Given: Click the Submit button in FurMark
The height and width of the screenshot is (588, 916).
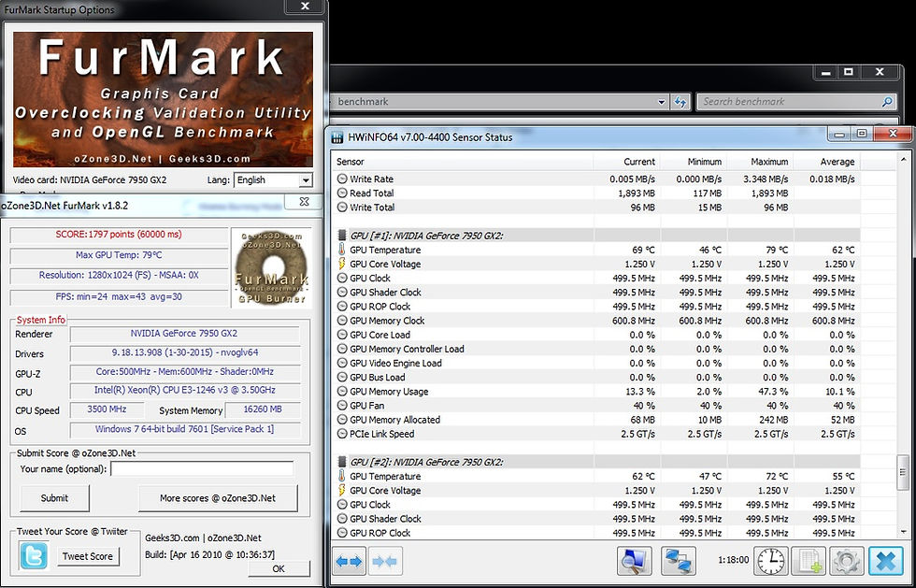Looking at the screenshot, I should [x=54, y=498].
